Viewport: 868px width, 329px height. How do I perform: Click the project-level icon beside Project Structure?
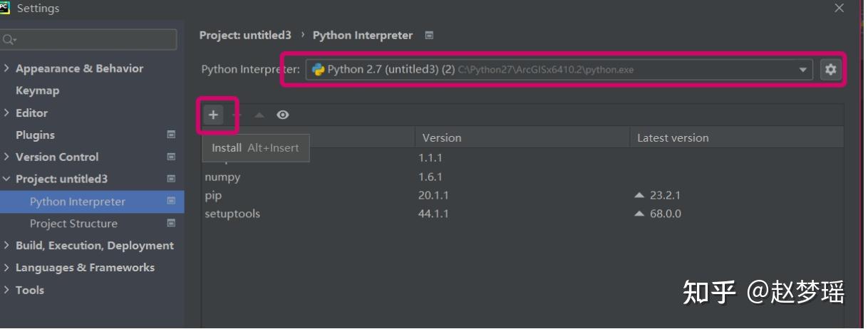[171, 224]
